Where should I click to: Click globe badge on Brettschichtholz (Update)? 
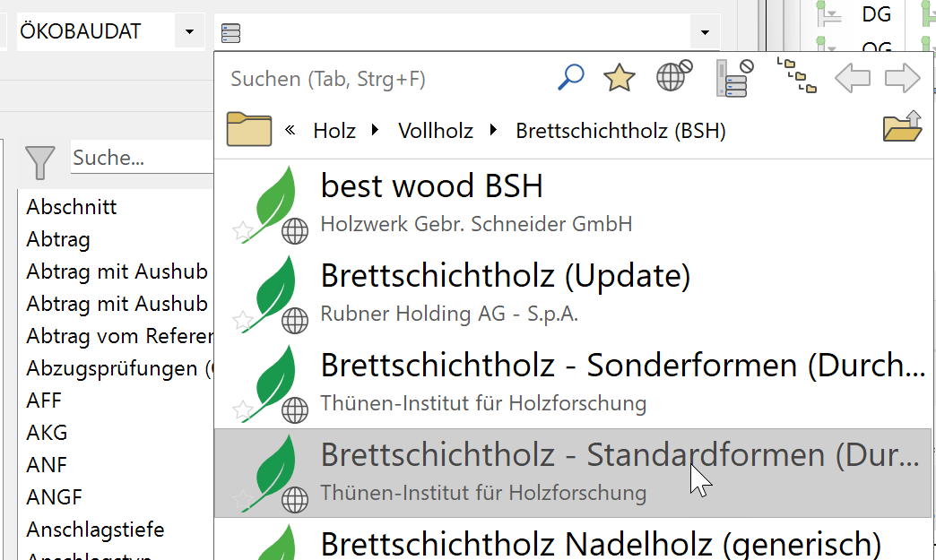coord(295,321)
